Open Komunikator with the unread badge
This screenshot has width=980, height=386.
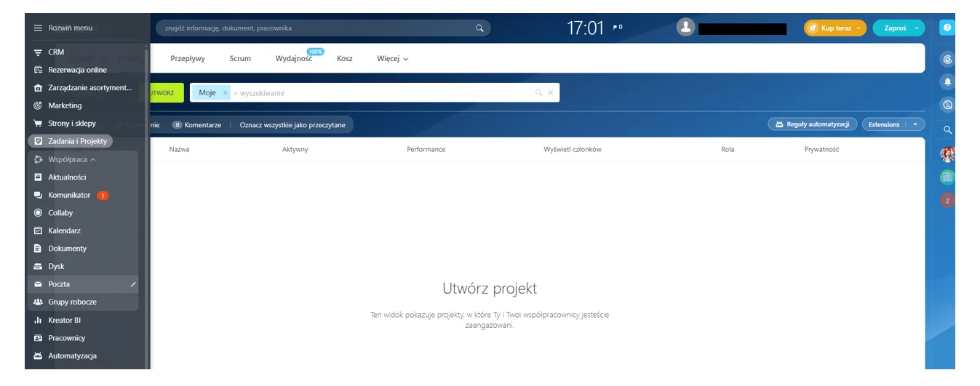[69, 195]
